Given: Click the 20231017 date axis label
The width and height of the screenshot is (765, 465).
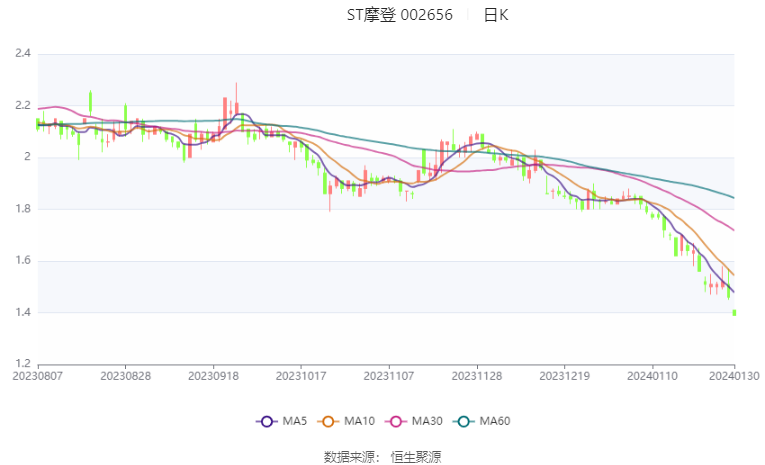Looking at the screenshot, I should click(301, 376).
